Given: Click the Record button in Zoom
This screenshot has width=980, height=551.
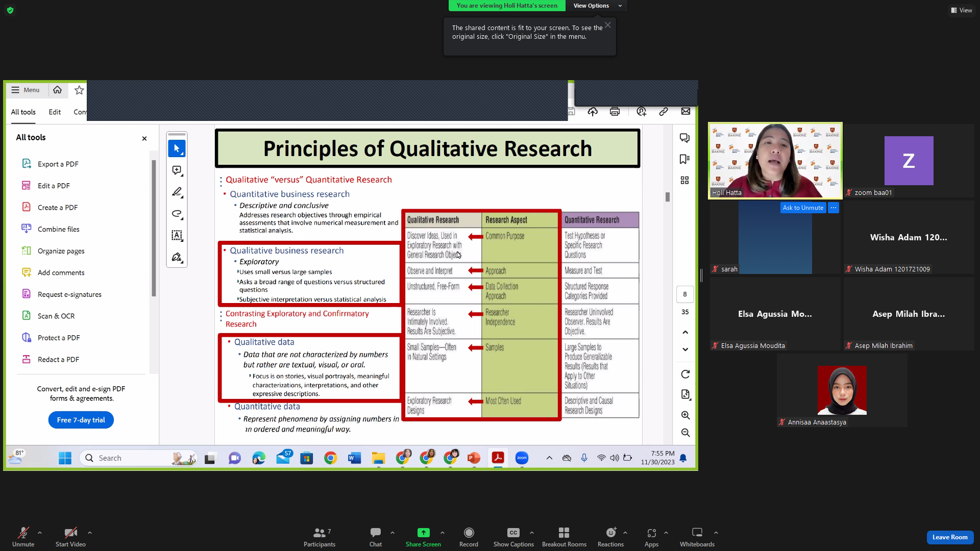Looking at the screenshot, I should tap(469, 537).
